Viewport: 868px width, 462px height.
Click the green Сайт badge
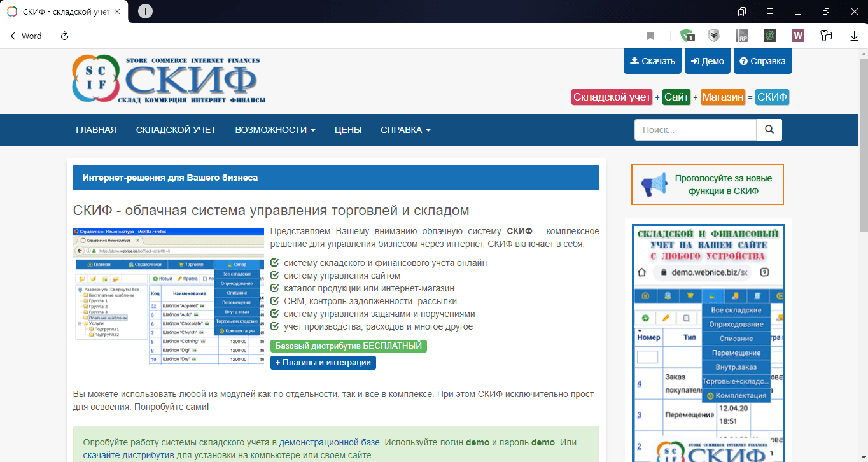676,97
